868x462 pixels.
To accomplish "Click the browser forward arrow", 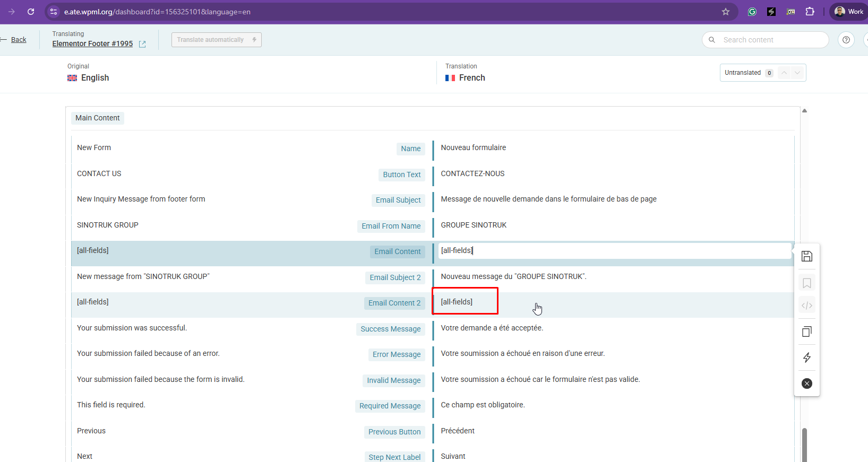I will coord(11,12).
